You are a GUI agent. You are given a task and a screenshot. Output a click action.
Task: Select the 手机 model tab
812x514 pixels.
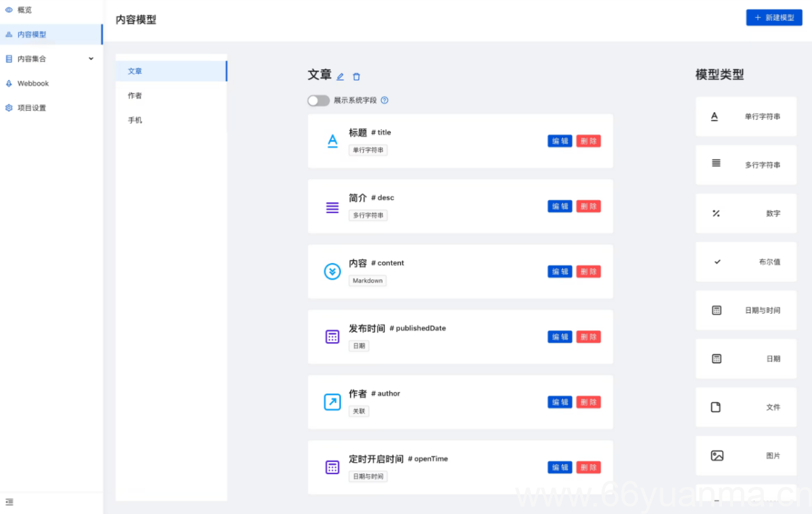(171, 120)
